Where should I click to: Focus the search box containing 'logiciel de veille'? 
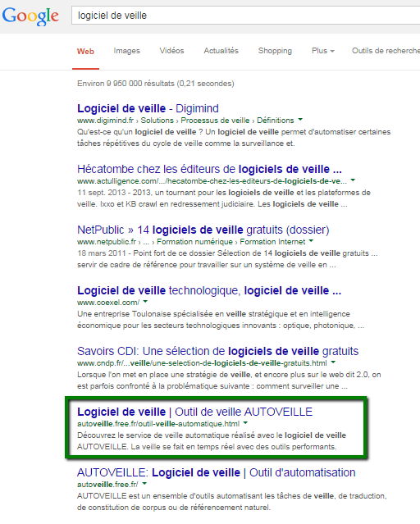coord(246,16)
